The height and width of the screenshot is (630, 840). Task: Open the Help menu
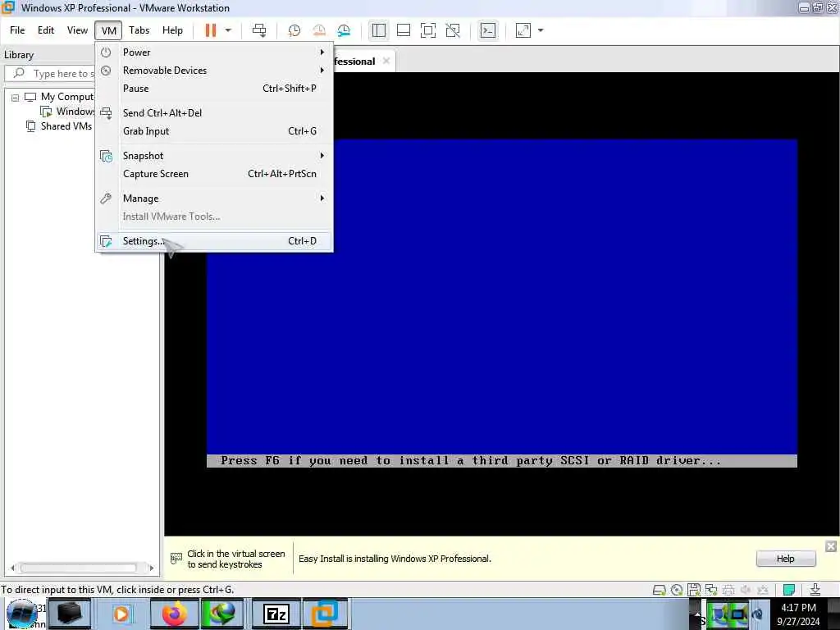pyautogui.click(x=172, y=30)
